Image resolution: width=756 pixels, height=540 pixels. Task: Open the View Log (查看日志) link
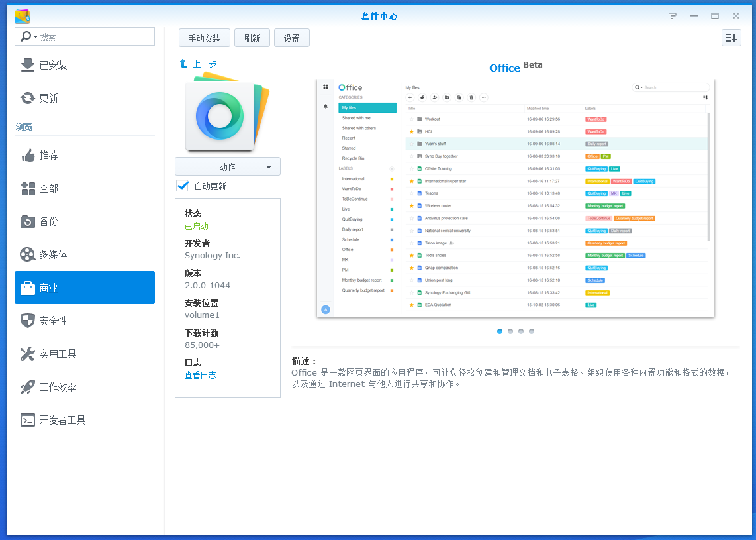200,375
